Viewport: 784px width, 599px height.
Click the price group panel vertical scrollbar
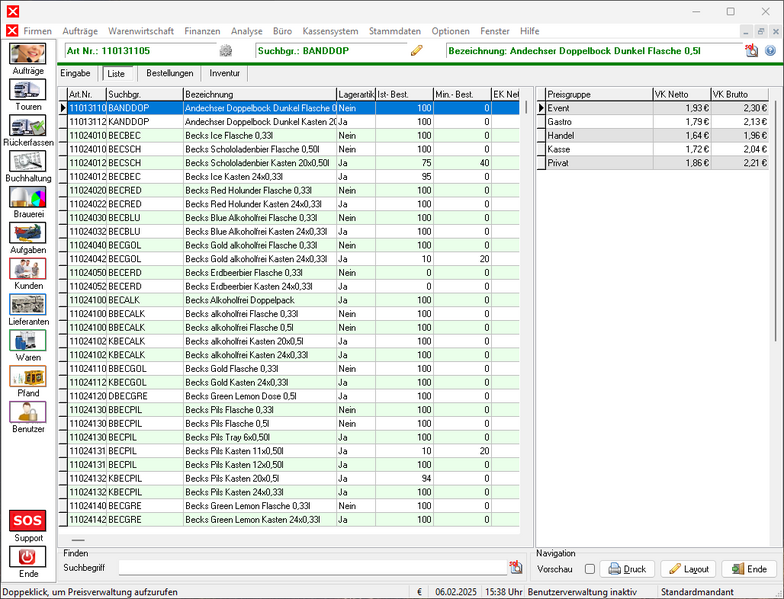[x=776, y=221]
